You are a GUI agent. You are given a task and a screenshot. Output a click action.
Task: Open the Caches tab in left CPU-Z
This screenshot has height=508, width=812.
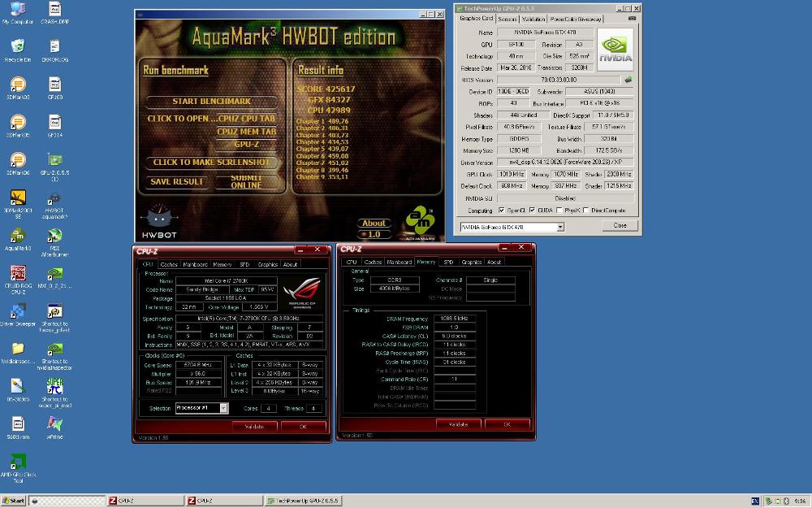169,264
